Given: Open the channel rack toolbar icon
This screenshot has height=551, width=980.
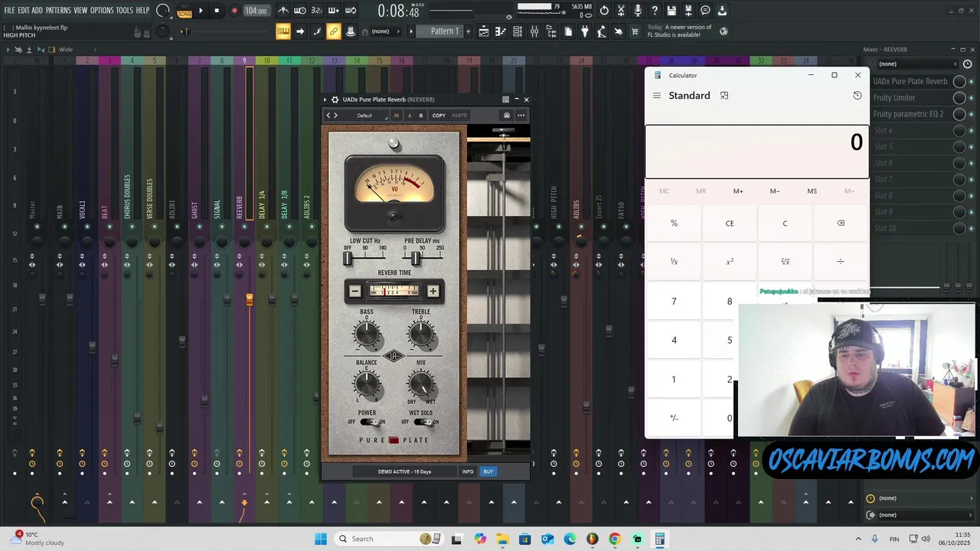Looking at the screenshot, I should [518, 31].
